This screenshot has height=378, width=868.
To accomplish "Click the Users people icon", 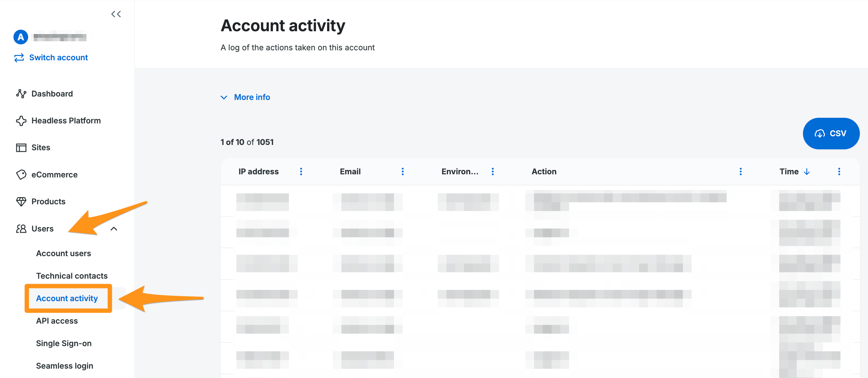I will [x=21, y=229].
